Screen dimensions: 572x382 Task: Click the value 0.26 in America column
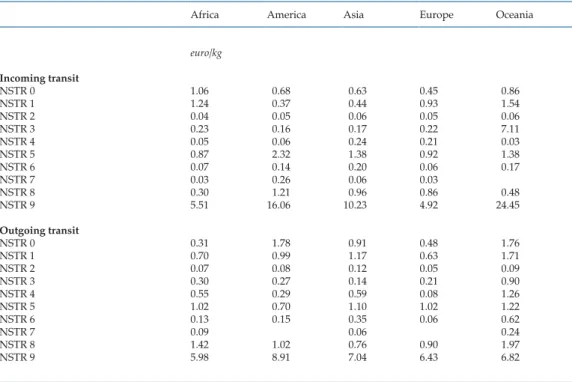[x=281, y=180]
